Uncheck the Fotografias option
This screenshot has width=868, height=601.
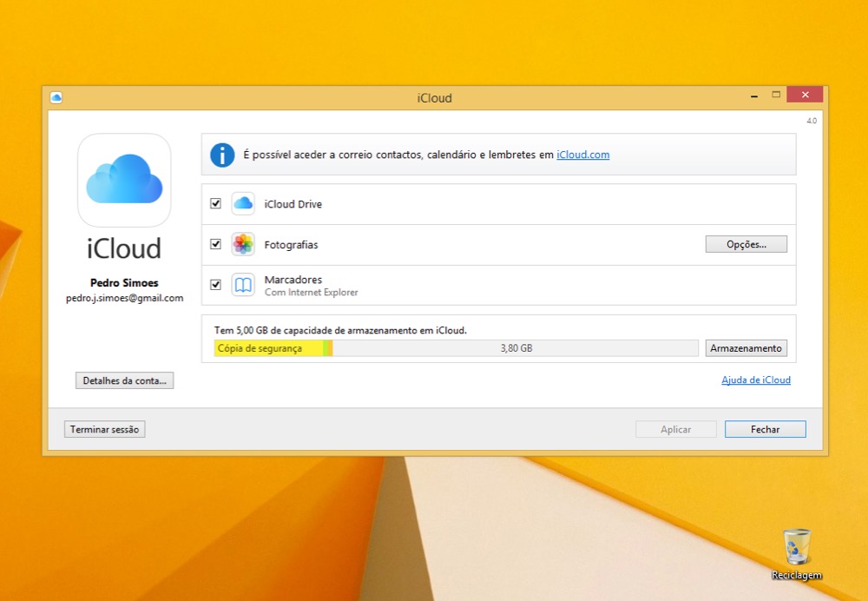click(x=216, y=244)
